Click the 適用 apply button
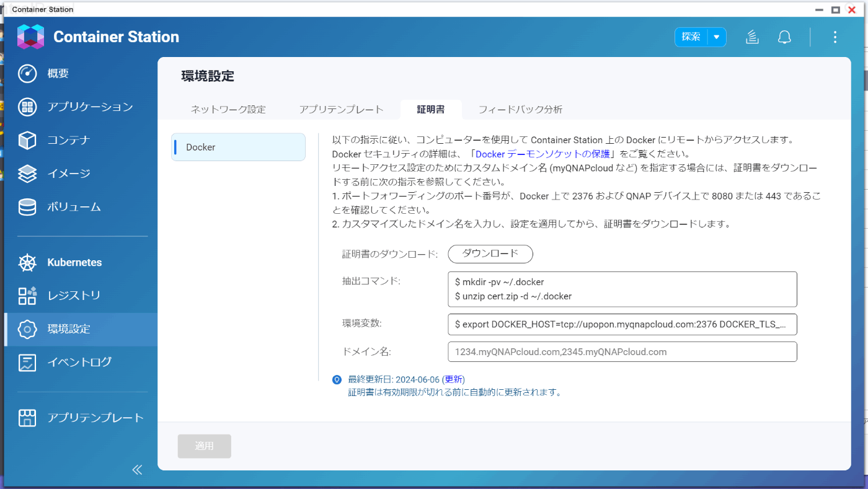 pyautogui.click(x=205, y=446)
